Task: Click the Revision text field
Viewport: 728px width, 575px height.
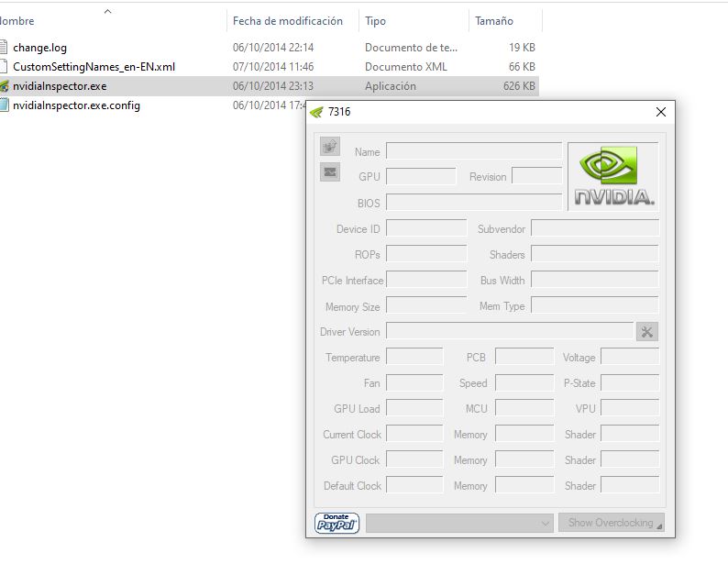Action: [x=536, y=176]
